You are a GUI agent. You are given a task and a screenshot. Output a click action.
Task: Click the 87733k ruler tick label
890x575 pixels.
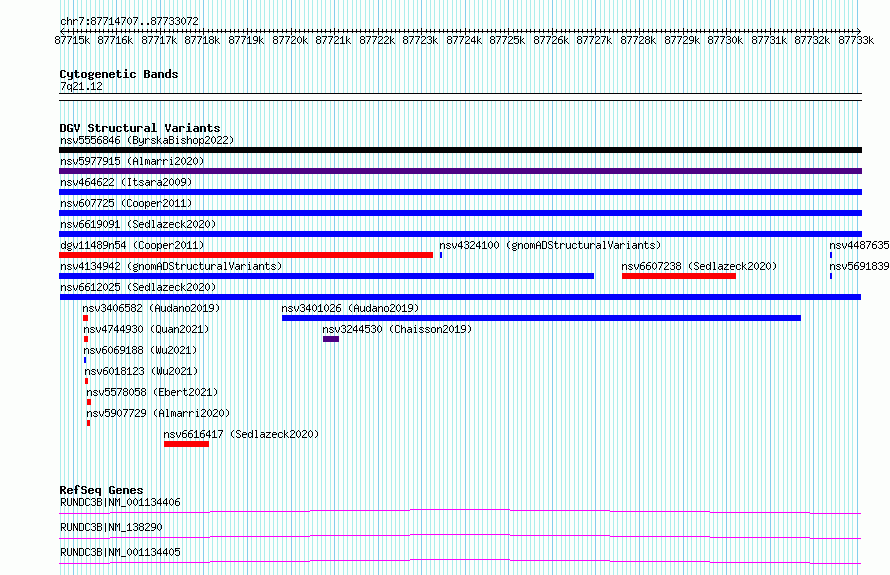(856, 40)
